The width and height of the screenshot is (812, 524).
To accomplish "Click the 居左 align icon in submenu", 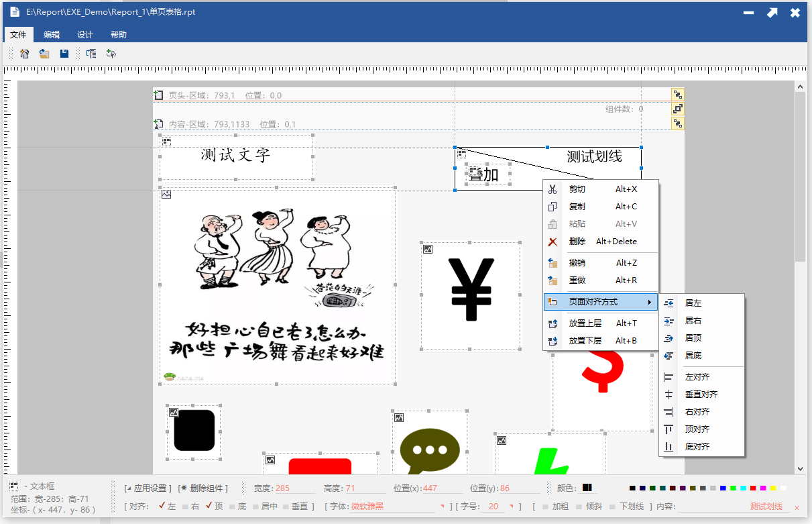I will [669, 303].
